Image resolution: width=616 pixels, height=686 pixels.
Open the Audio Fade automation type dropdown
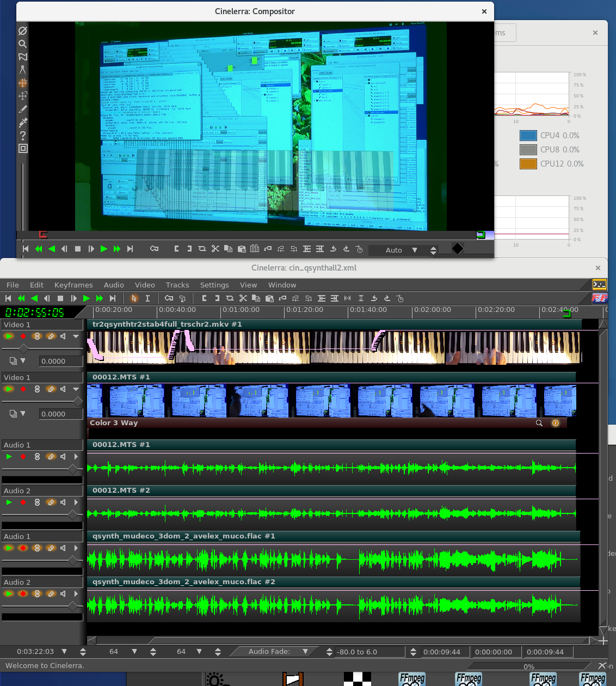tap(305, 652)
